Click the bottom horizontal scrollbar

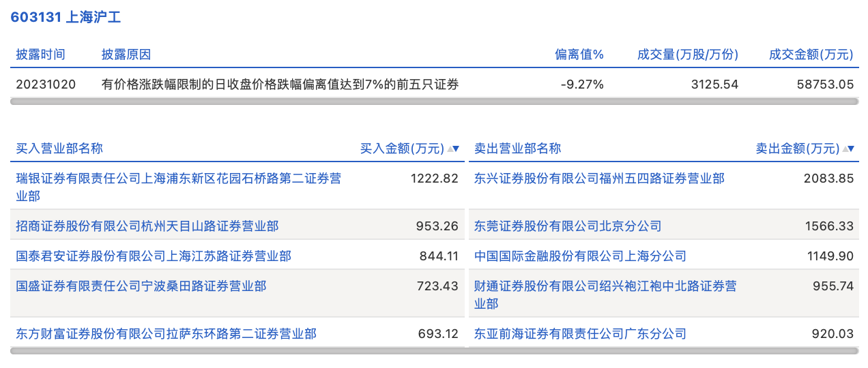tap(434, 351)
